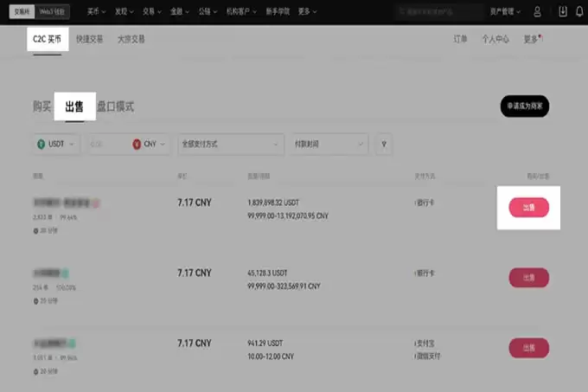This screenshot has height=392, width=588.
Task: Click the 45,128.3 USDT quantity text
Action: click(x=267, y=273)
